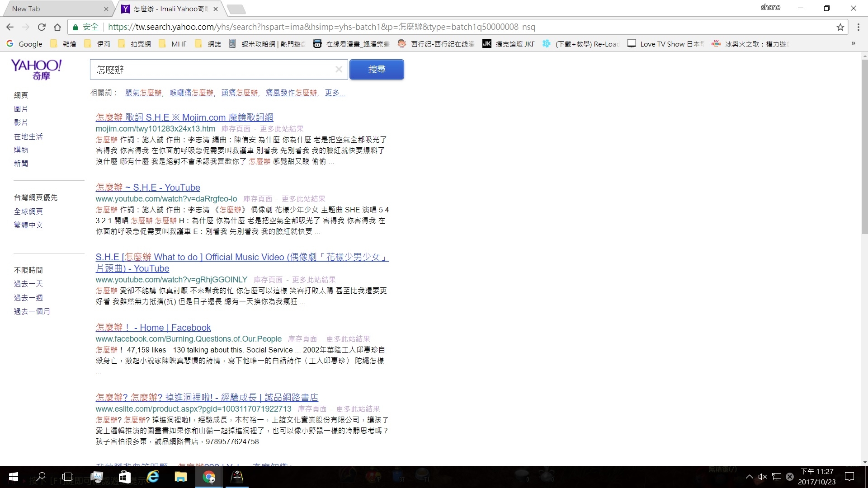Open the 怎麼辦 ~ S.H.E - YouTube result
The width and height of the screenshot is (868, 488).
point(148,188)
